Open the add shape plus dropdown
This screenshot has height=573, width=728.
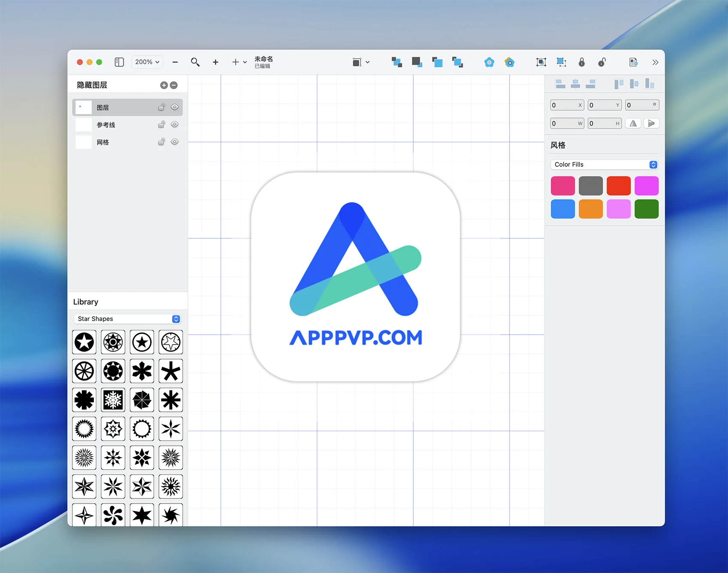(x=239, y=62)
